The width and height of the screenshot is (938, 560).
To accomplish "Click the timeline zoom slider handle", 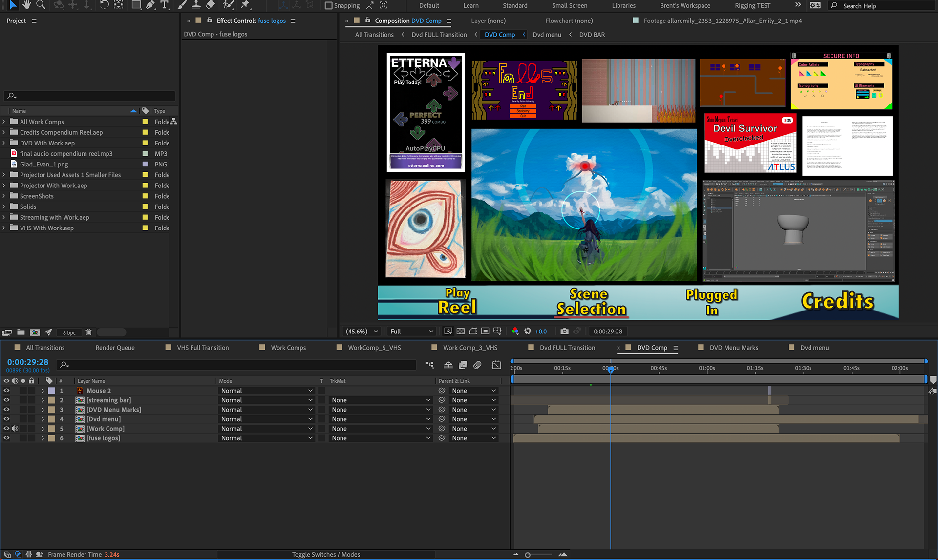I will tap(528, 555).
